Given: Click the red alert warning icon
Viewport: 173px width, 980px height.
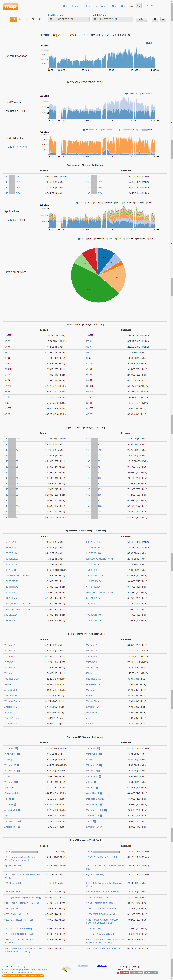Looking at the screenshot, I should (132, 6).
